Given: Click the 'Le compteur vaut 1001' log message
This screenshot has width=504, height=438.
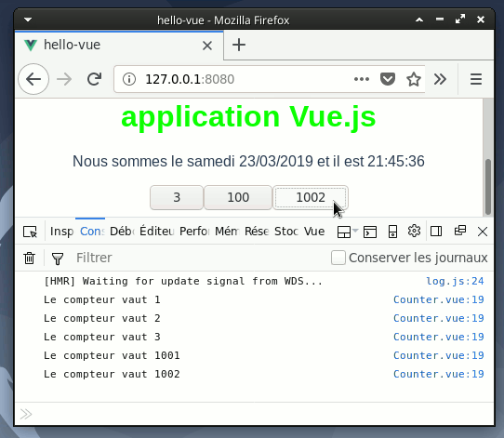Looking at the screenshot, I should [112, 356].
